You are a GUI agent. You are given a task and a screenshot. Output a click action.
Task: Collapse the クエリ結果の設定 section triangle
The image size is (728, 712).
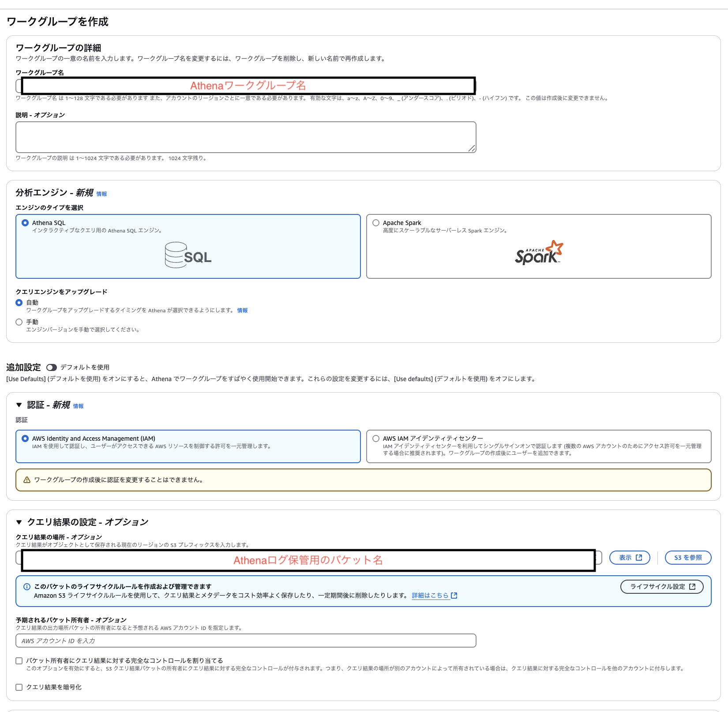tap(19, 522)
